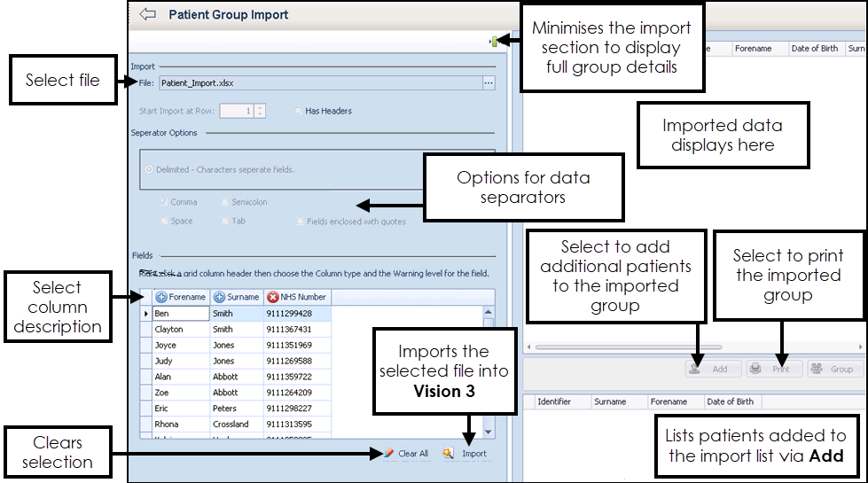Tick the Has Headers checkbox
Screen dimensions: 868x483
[x=298, y=111]
